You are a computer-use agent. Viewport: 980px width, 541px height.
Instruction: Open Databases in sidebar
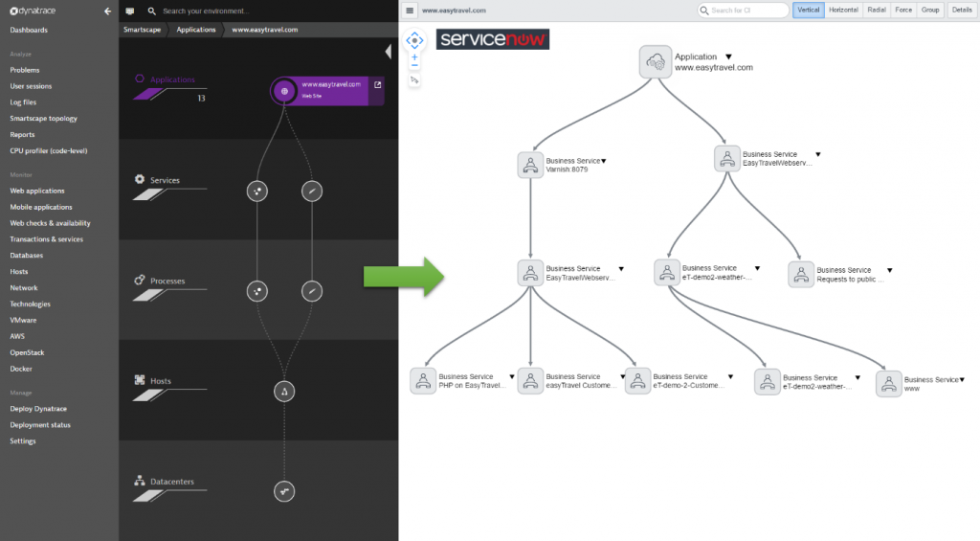tap(26, 255)
